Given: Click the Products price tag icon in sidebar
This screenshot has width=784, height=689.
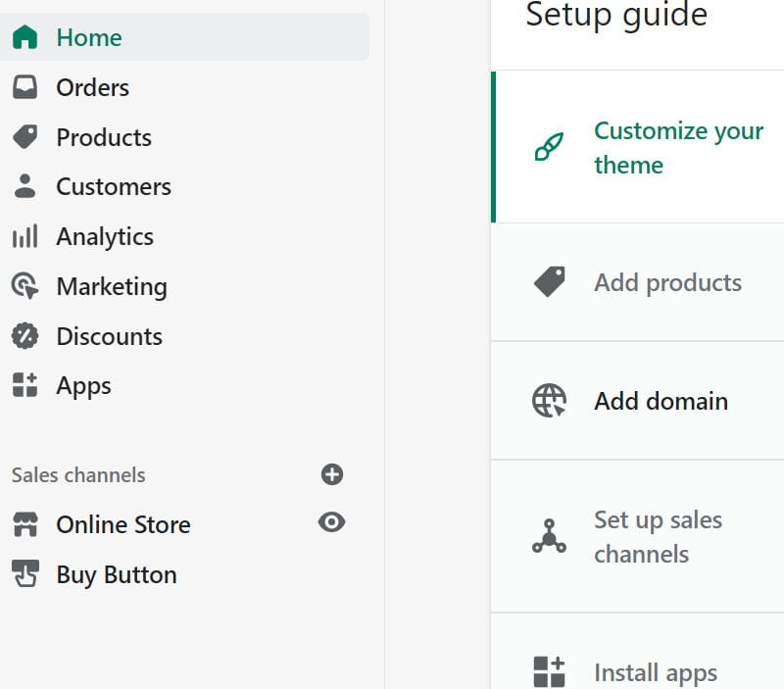Looking at the screenshot, I should click(25, 137).
